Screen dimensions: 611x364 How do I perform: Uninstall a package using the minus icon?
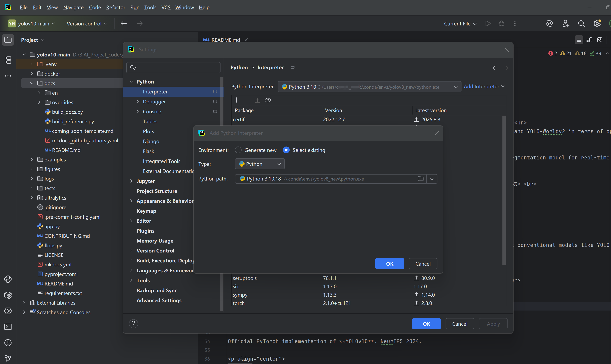[247, 100]
